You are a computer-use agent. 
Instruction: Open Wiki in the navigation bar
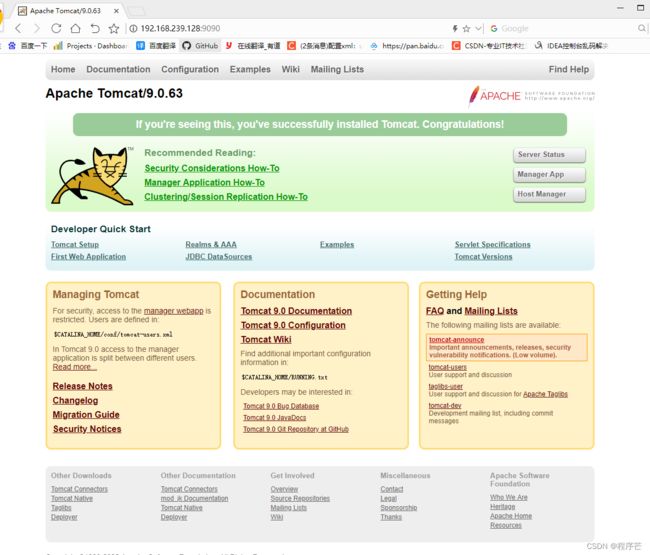pyautogui.click(x=291, y=69)
